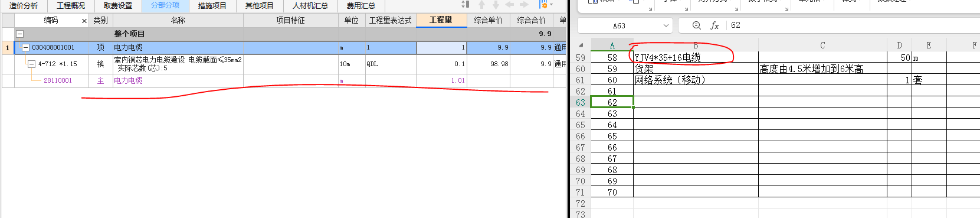Click the zoom magnifier icon in formula bar

(696, 25)
